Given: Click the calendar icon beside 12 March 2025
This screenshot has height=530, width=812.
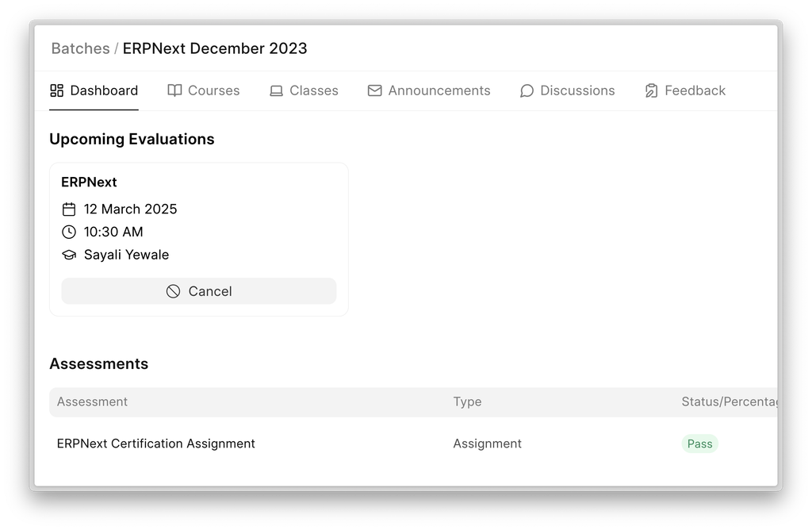Looking at the screenshot, I should click(69, 209).
